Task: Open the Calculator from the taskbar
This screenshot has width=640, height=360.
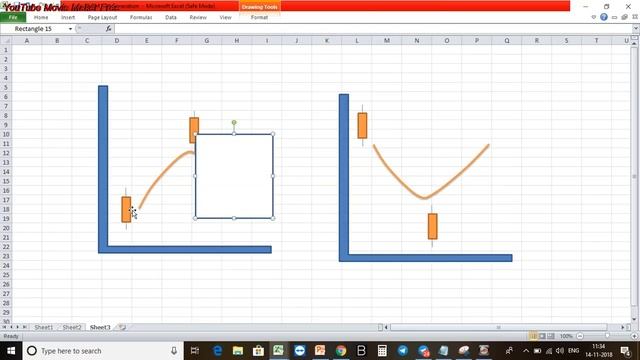Action: (x=382, y=351)
